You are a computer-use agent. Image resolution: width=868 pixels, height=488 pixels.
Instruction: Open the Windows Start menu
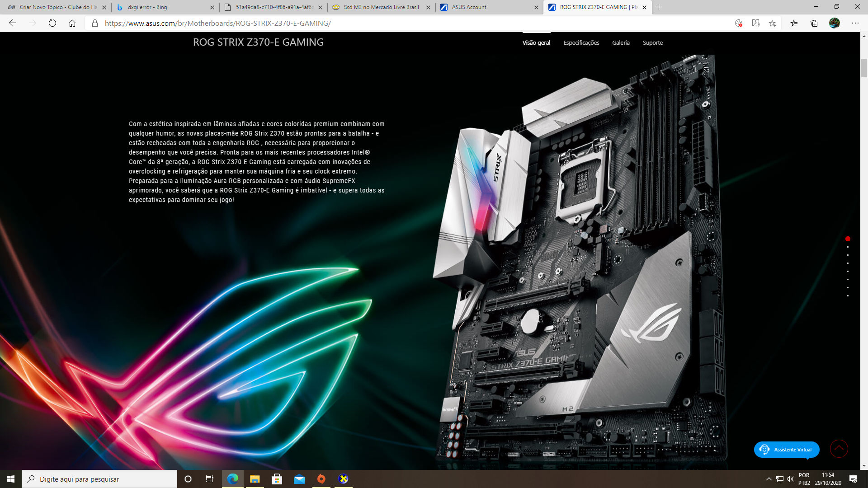(11, 479)
